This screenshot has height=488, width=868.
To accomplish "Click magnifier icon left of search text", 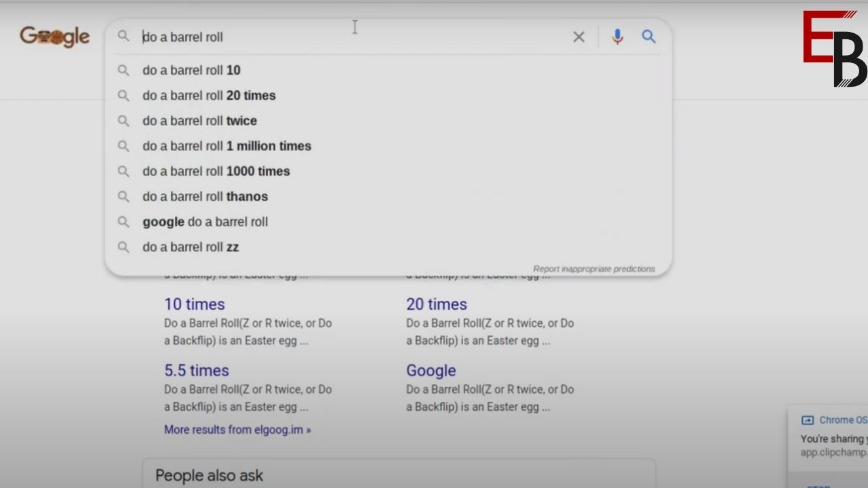I will (x=123, y=36).
